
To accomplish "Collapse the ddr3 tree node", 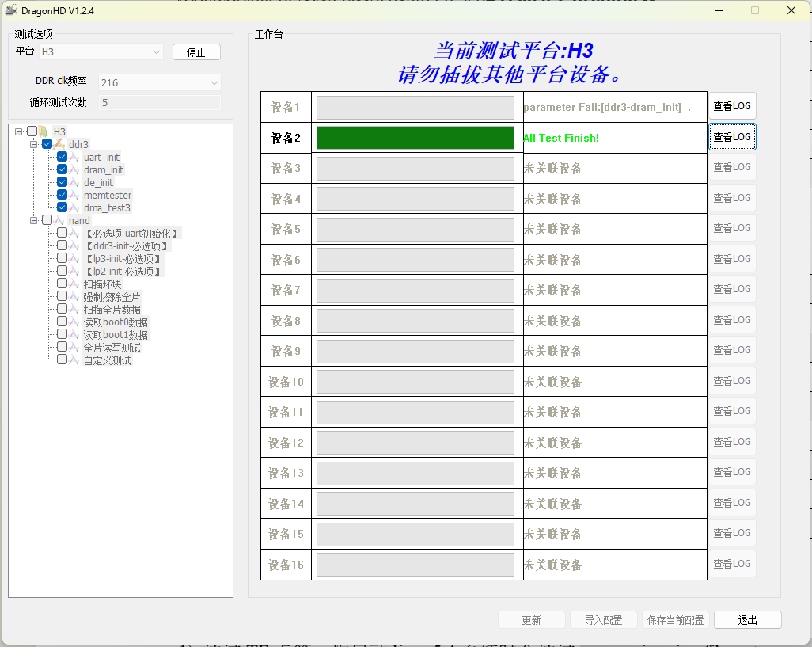I will coord(34,145).
